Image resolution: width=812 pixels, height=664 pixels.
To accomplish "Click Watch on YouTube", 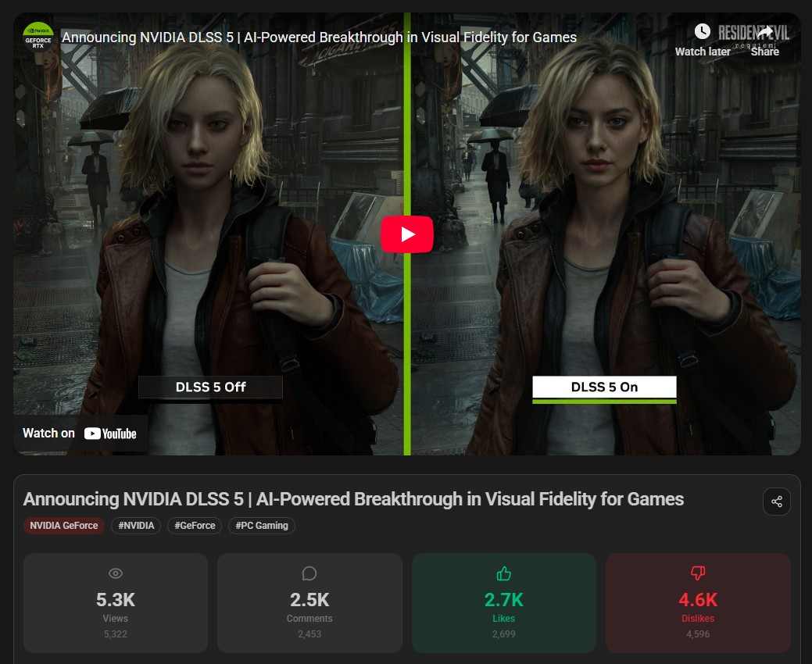I will [80, 434].
